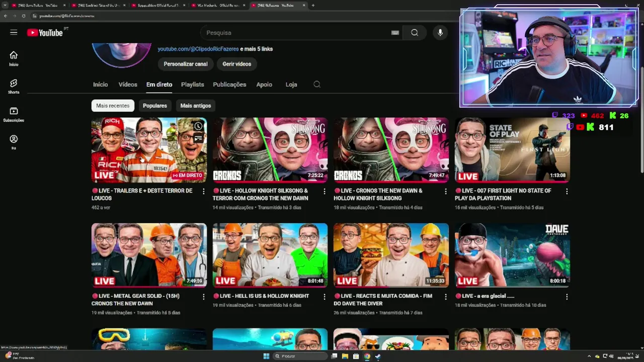The height and width of the screenshot is (362, 644).
Task: Go to the YouTube logo home
Action: coord(45,33)
